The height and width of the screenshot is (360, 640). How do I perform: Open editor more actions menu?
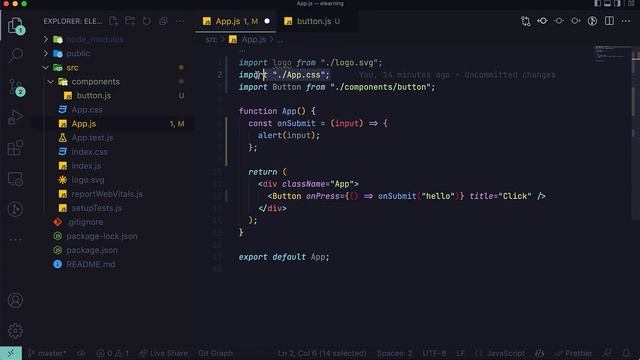coord(626,21)
